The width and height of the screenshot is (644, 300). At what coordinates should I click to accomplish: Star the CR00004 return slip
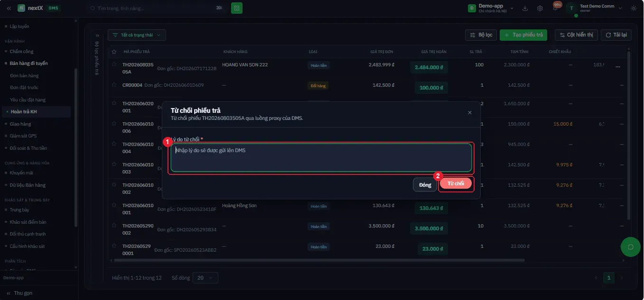114,85
